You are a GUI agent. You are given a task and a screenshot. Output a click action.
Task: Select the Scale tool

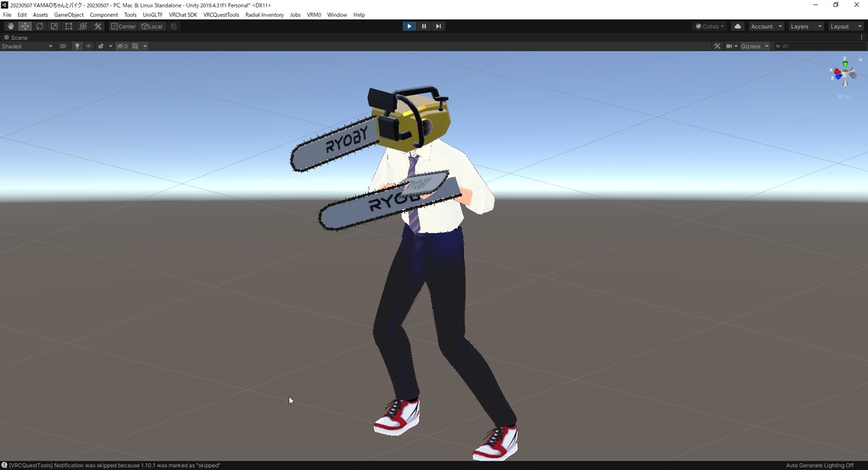(x=53, y=26)
